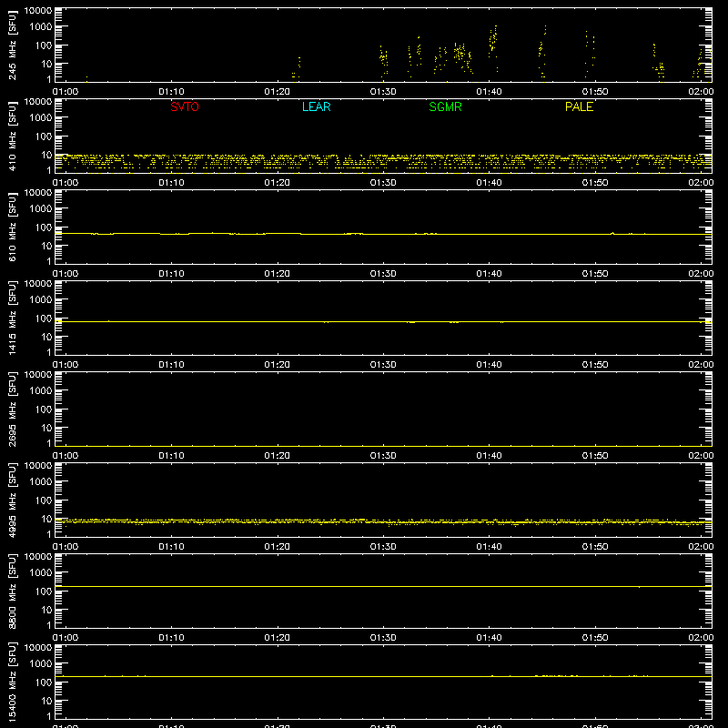The width and height of the screenshot is (728, 728).
Task: Click the 2695 MHz [SFU] axis label
Action: coord(12,409)
